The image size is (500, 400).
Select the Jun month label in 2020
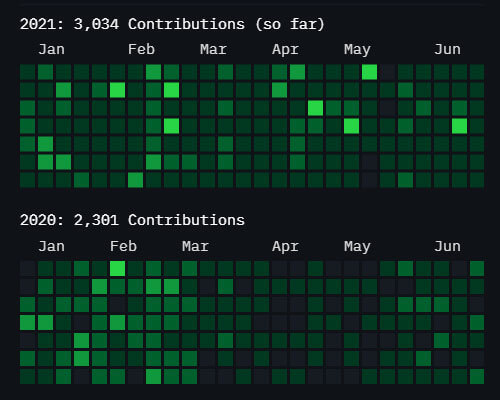[x=447, y=246]
